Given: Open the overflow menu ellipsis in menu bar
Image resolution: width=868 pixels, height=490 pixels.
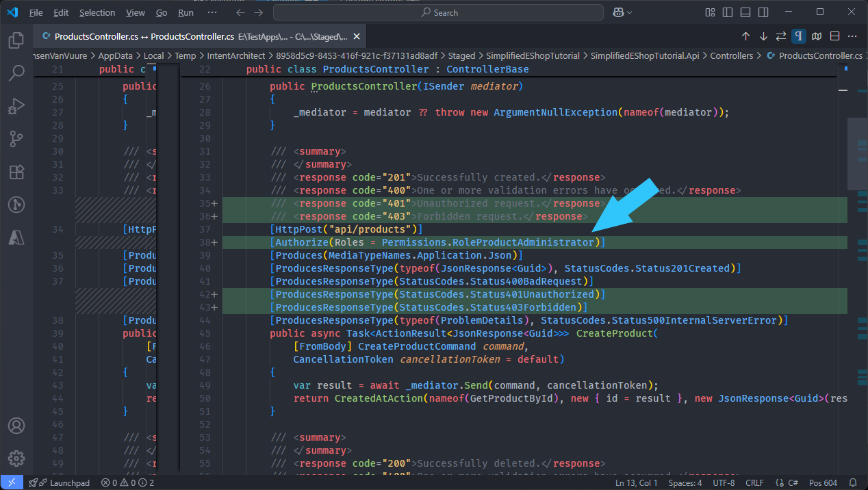Looking at the screenshot, I should click(x=212, y=12).
